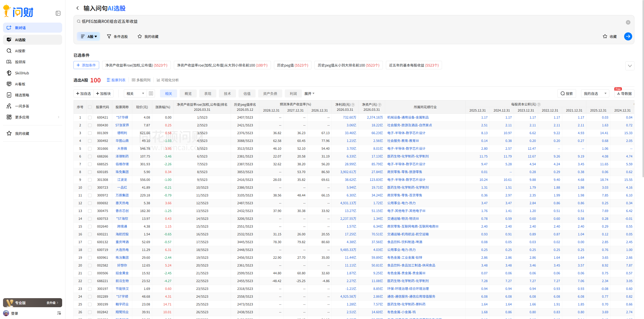Select the 估值 column tab
Viewport: 644px width, 319px height.
tap(247, 93)
